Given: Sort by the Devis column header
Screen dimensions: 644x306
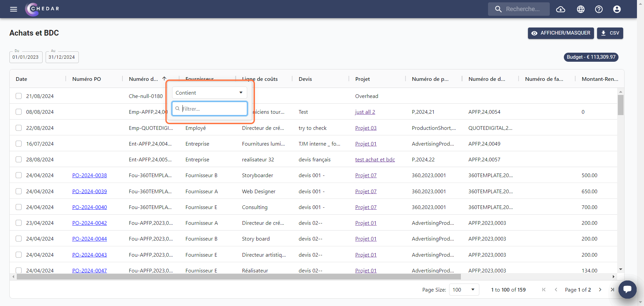Looking at the screenshot, I should click(305, 79).
